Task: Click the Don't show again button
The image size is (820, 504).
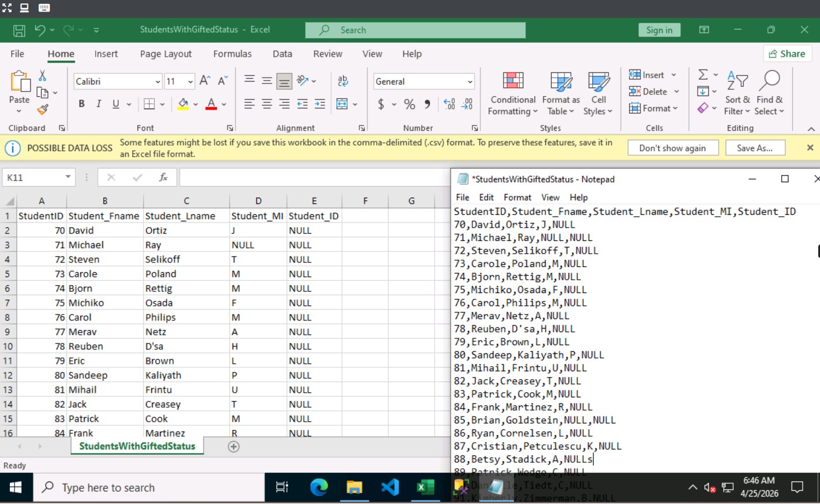Action: (673, 147)
